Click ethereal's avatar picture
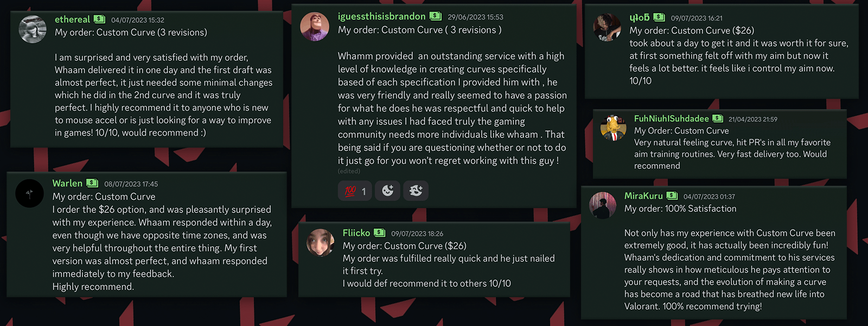Viewport: 868px width, 326px height. [x=33, y=29]
